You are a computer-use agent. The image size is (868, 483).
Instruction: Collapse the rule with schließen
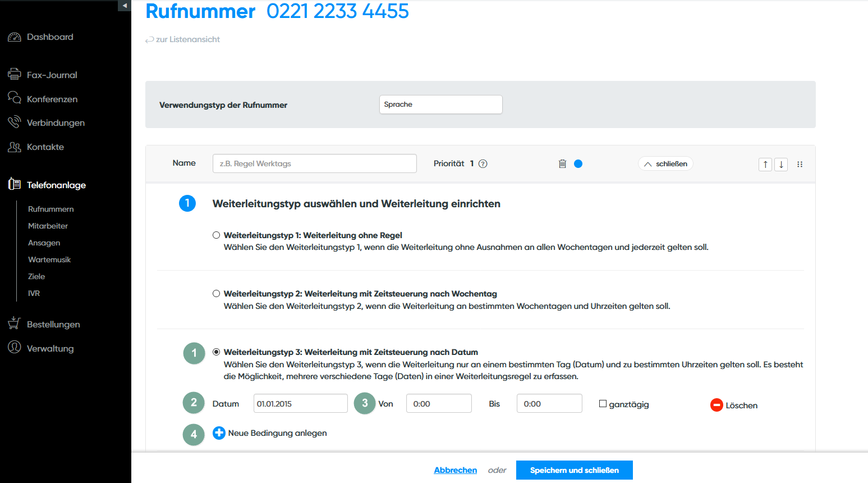point(665,164)
